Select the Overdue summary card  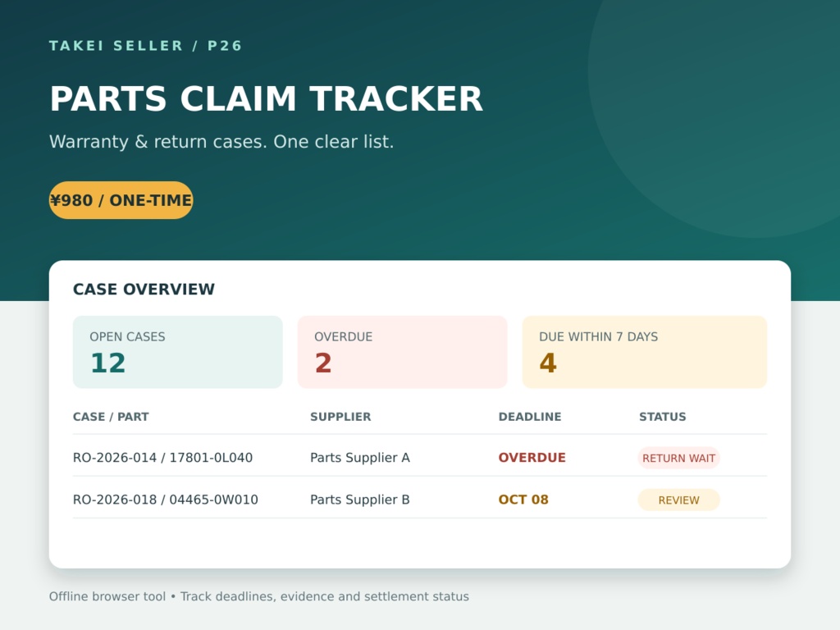coord(402,352)
